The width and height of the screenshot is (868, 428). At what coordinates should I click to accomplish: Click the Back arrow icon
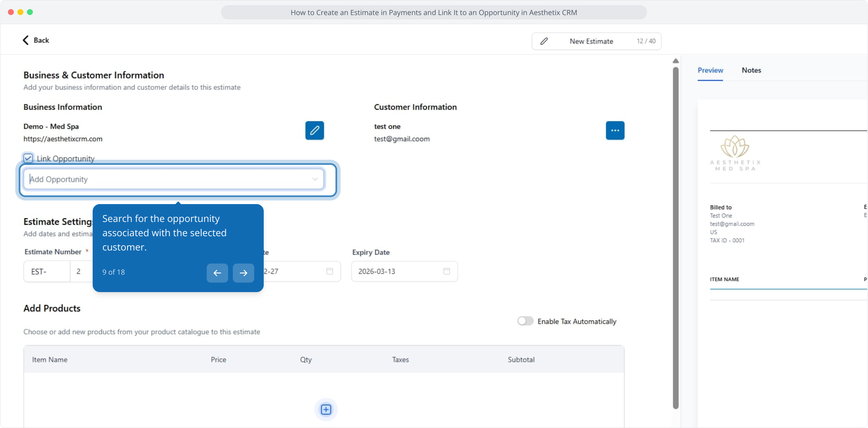tap(26, 40)
